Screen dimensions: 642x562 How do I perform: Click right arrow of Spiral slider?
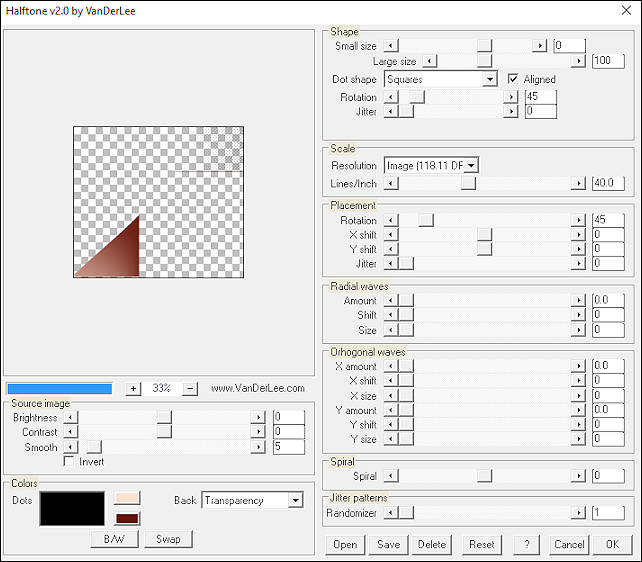578,476
